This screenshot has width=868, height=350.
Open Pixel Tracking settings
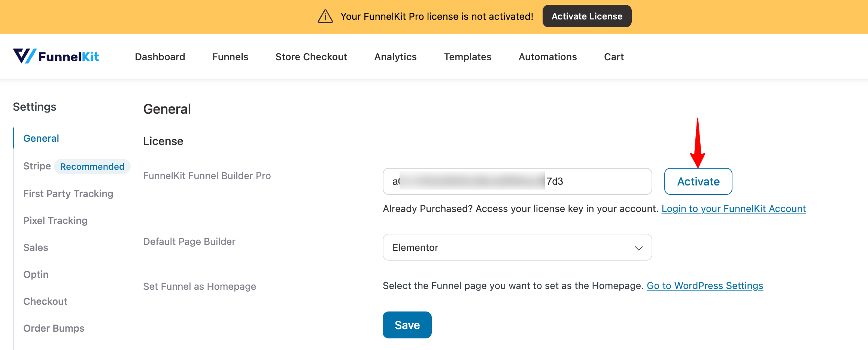55,221
